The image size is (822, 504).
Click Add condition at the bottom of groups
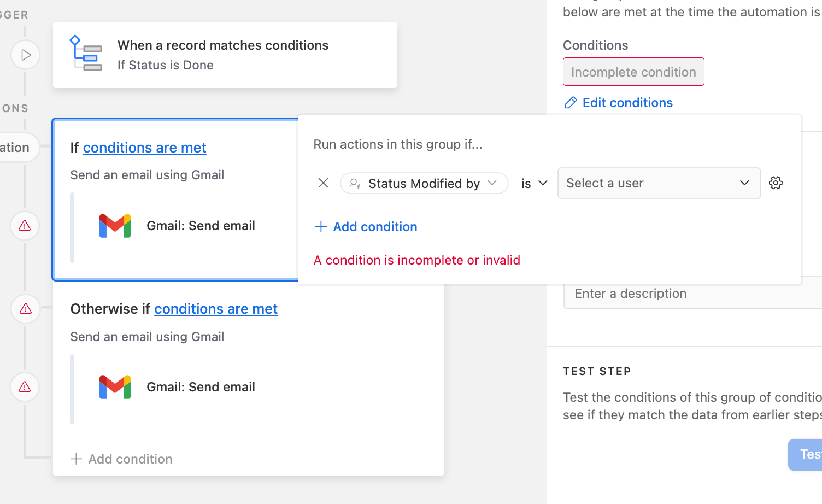pyautogui.click(x=121, y=459)
